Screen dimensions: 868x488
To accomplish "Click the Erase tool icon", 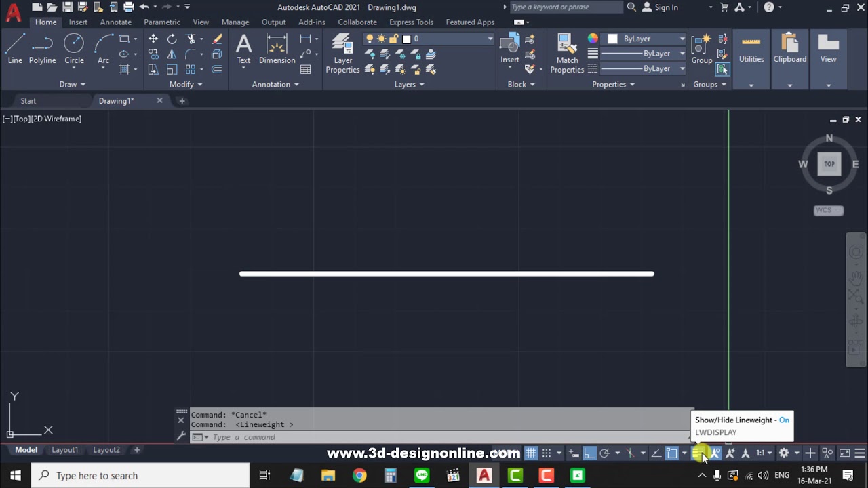I will (x=217, y=39).
